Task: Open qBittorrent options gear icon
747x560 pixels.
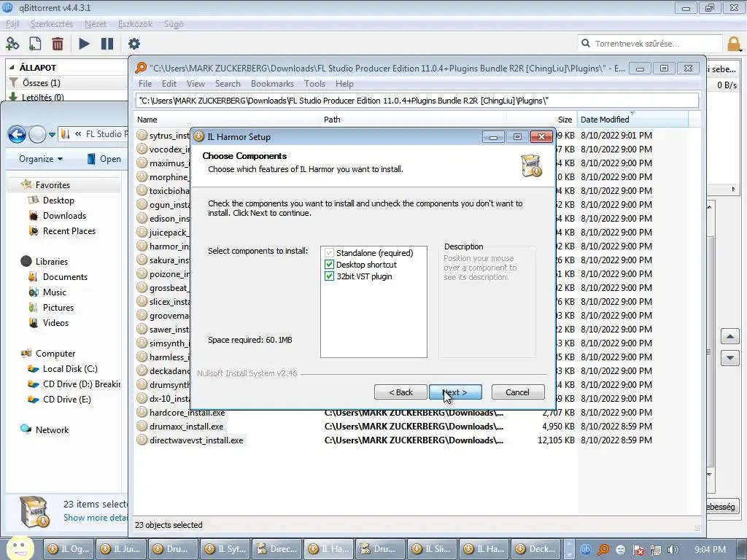Action: pos(134,44)
